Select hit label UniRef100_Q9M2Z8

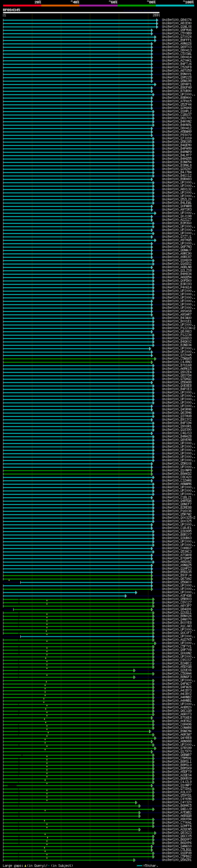(x=176, y=78)
